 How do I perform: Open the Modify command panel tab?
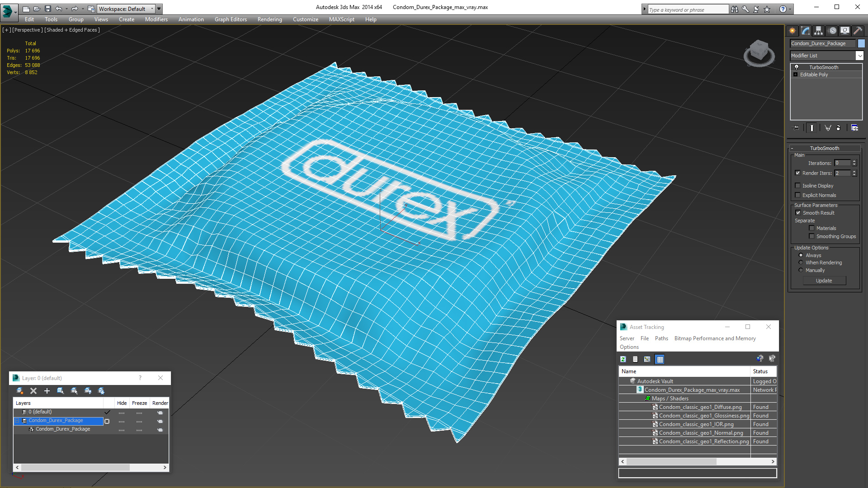[805, 31]
